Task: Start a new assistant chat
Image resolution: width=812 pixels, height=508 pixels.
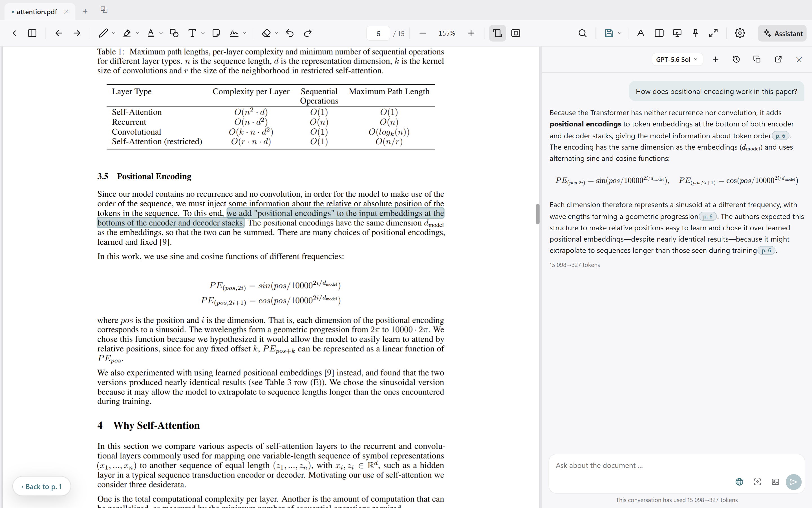Action: [x=716, y=60]
